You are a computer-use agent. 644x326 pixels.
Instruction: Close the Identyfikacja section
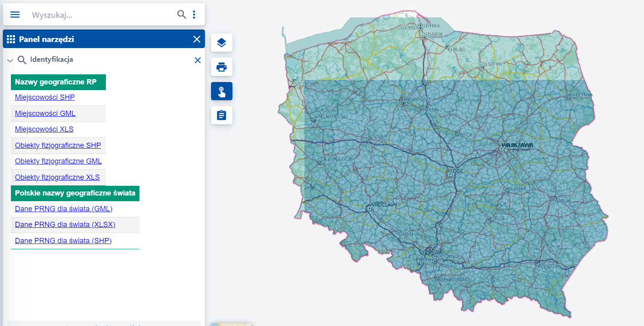tap(198, 60)
